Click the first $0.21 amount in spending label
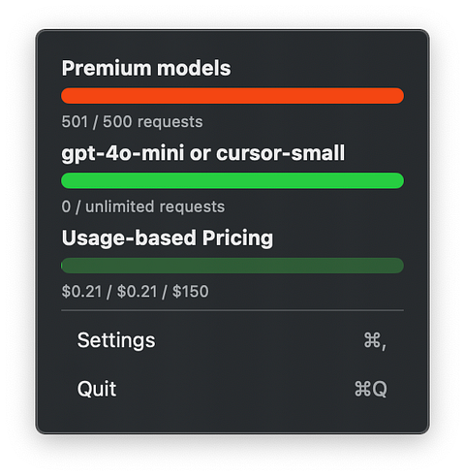 click(x=81, y=292)
